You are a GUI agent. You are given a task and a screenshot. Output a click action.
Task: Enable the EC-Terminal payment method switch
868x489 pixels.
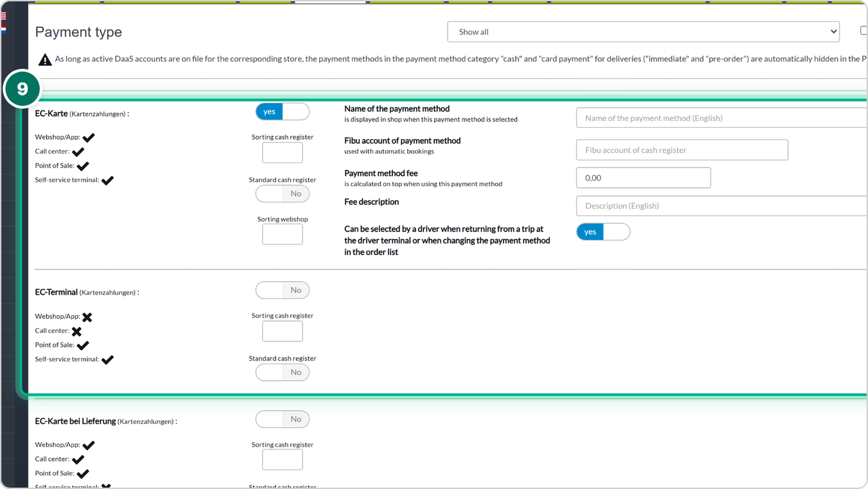[282, 290]
